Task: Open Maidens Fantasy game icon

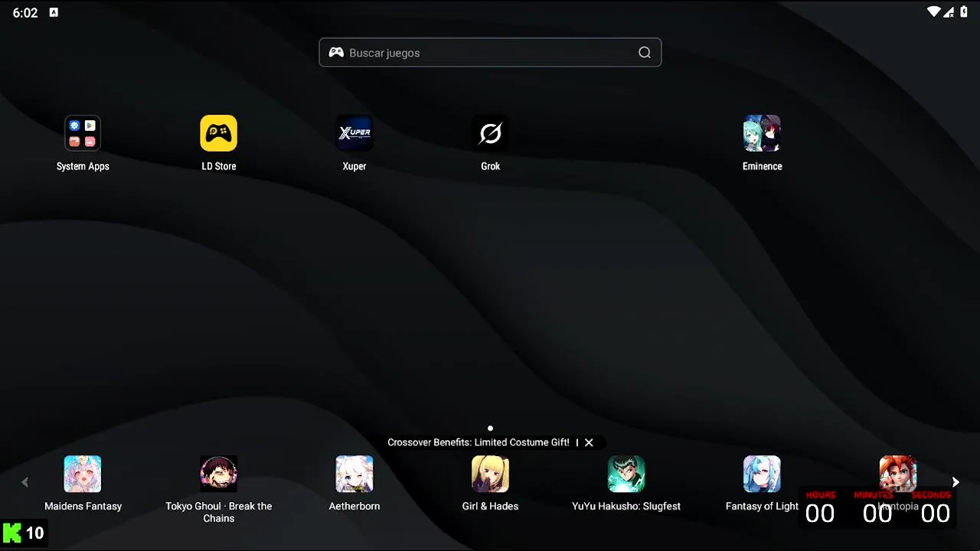Action: [83, 474]
